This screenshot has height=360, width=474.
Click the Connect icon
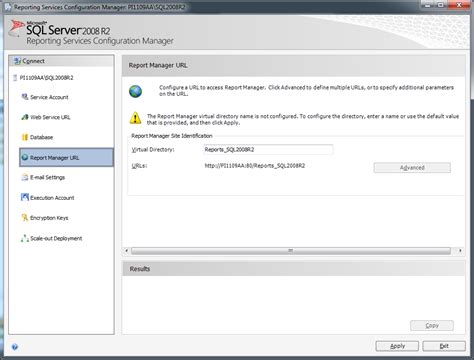click(x=17, y=61)
